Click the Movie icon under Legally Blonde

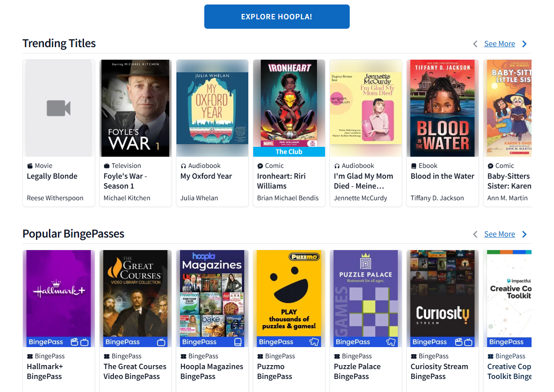tap(30, 166)
